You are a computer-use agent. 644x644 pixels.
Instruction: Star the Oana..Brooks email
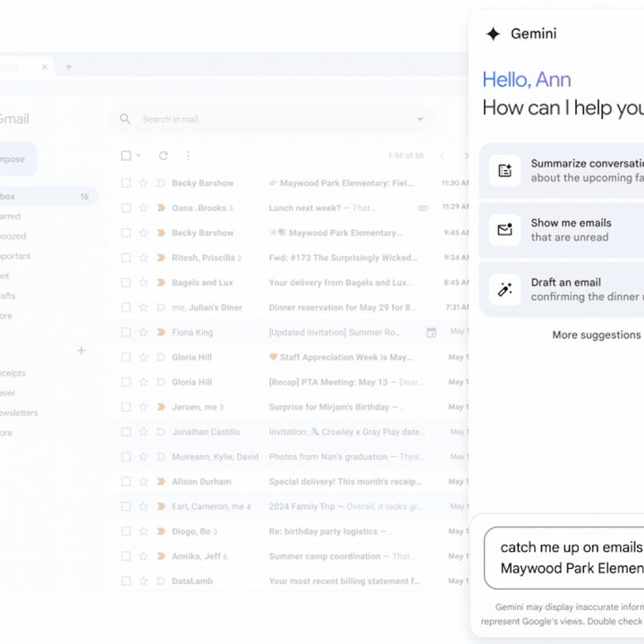[143, 208]
